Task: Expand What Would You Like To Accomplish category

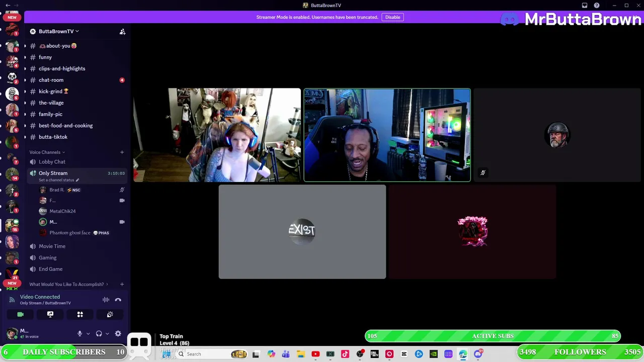Action: click(68, 285)
